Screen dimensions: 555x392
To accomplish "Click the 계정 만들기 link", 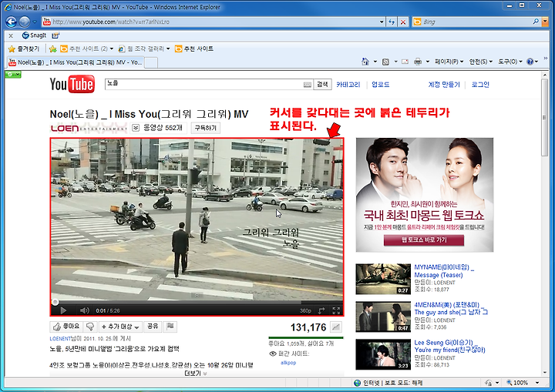I will [444, 85].
